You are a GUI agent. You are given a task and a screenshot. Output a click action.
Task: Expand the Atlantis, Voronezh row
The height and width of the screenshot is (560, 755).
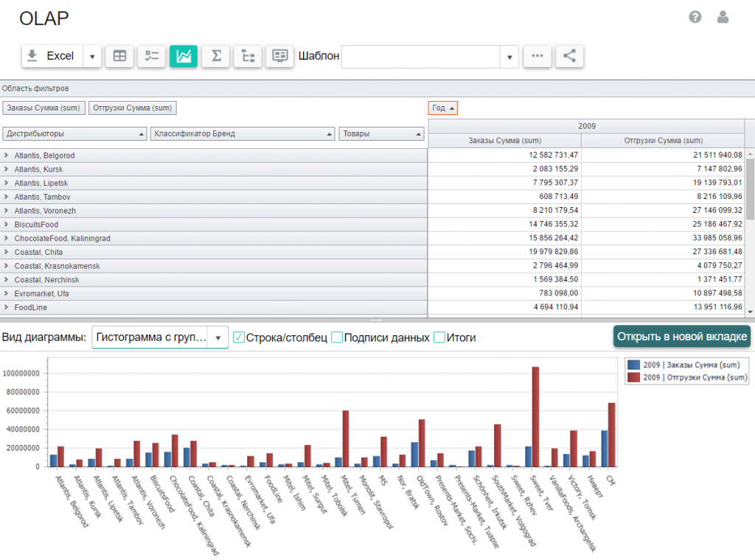click(x=6, y=211)
